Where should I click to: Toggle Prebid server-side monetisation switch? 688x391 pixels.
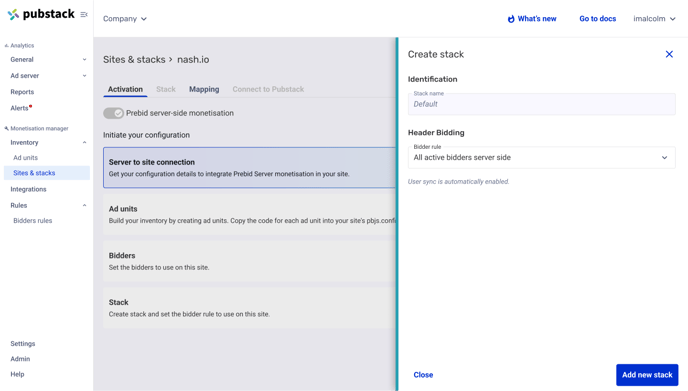[113, 113]
